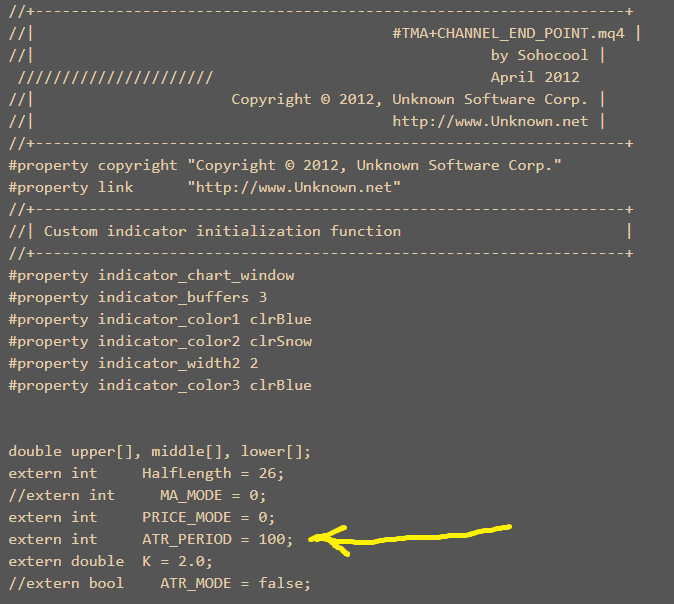Viewport: 674px width, 604px height.
Task: Click '#property indicator_buffers 3' line
Action: [x=138, y=297]
